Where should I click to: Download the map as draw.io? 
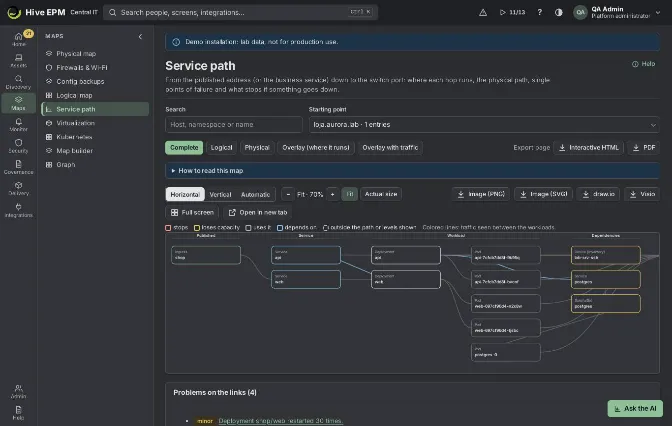(x=598, y=194)
